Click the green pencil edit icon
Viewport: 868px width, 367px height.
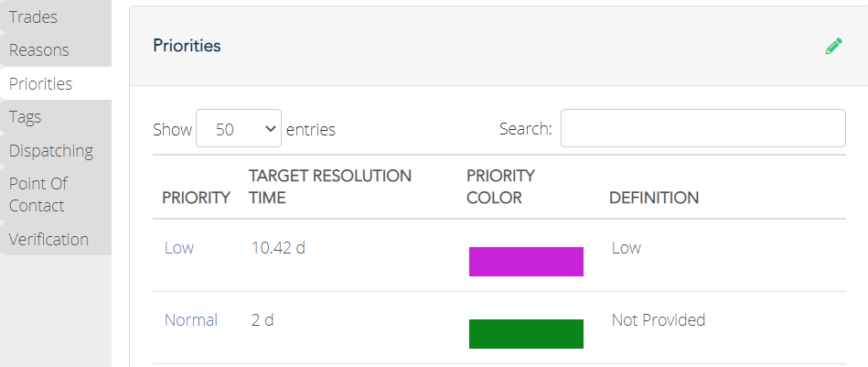tap(833, 46)
